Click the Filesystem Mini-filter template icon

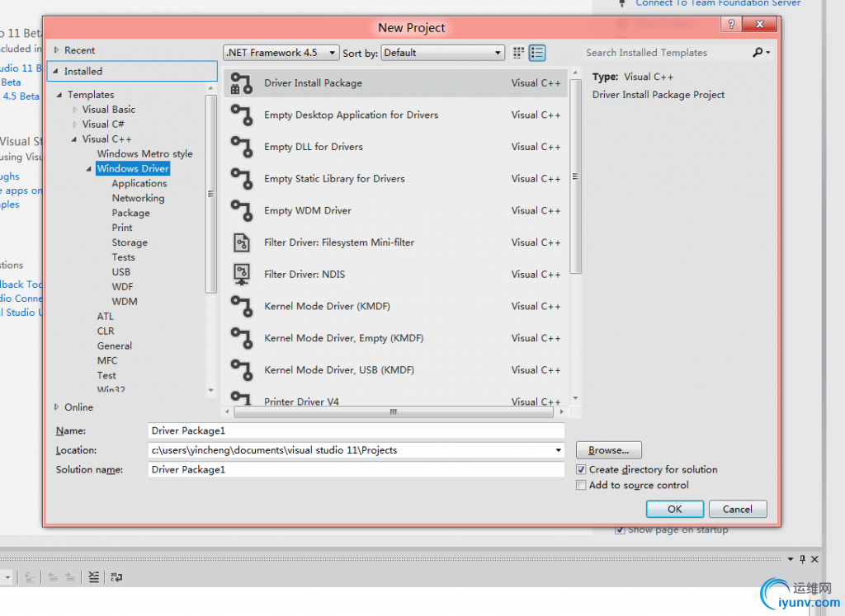click(x=241, y=242)
